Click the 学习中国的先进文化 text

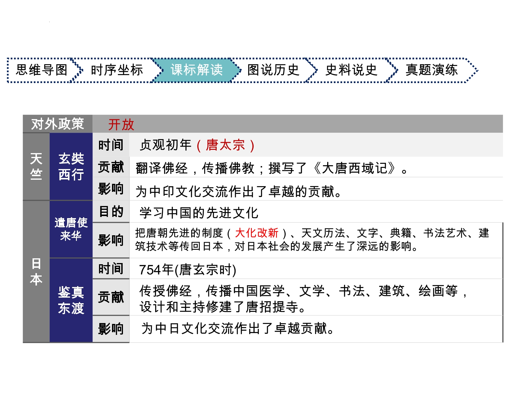pyautogui.click(x=199, y=213)
